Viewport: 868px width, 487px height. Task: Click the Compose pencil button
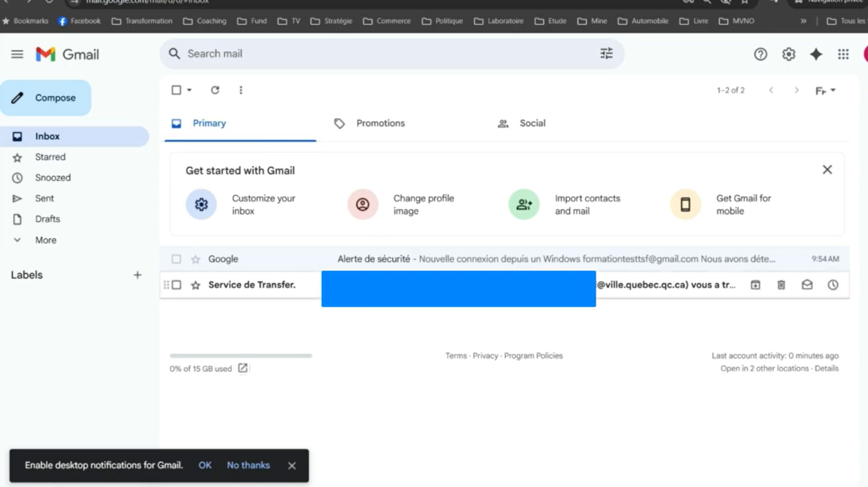46,98
